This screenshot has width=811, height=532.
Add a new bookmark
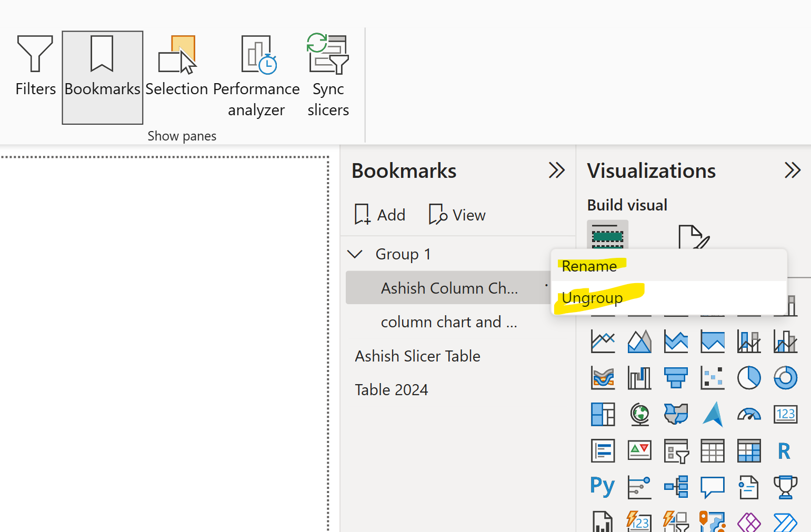pos(379,214)
